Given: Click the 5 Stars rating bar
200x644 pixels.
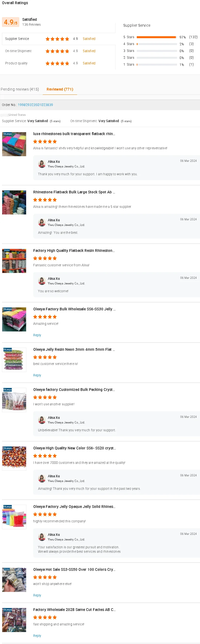Looking at the screenshot, I should pyautogui.click(x=157, y=37).
